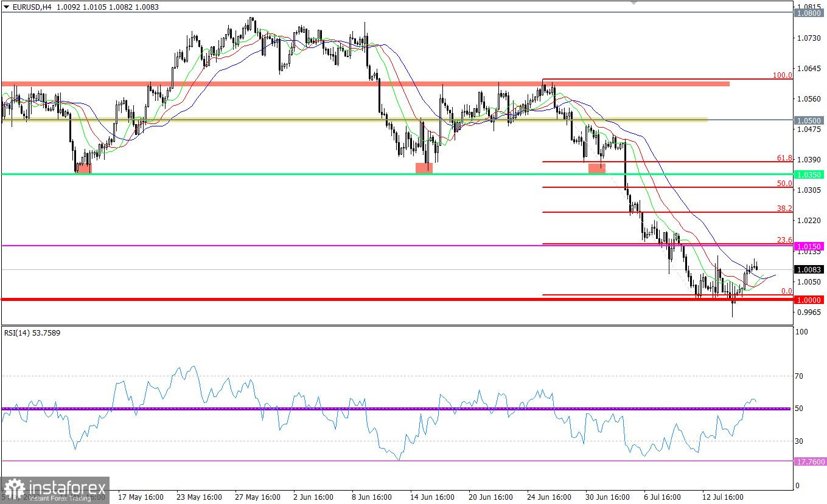The image size is (827, 504).
Task: Click the 1.0220 price axis value
Action: 808,220
